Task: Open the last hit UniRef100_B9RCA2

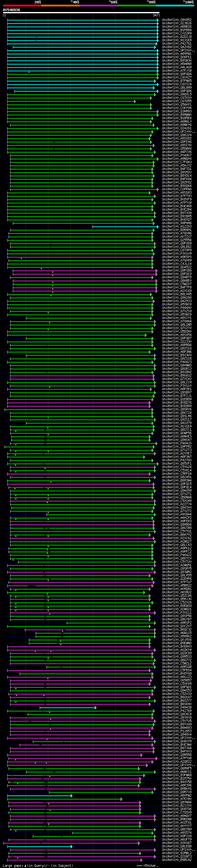Action: tap(176, 860)
